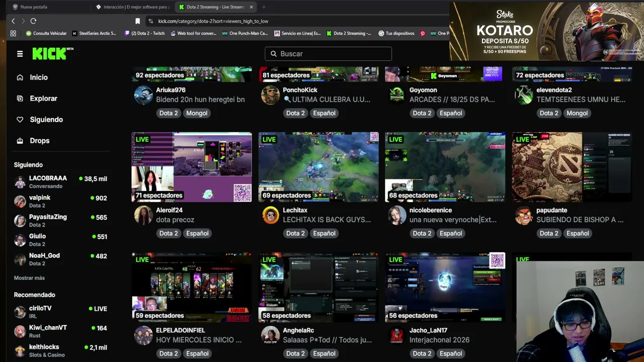Open Giulio's channel in the sidebar
The width and height of the screenshot is (644, 362).
(60, 240)
